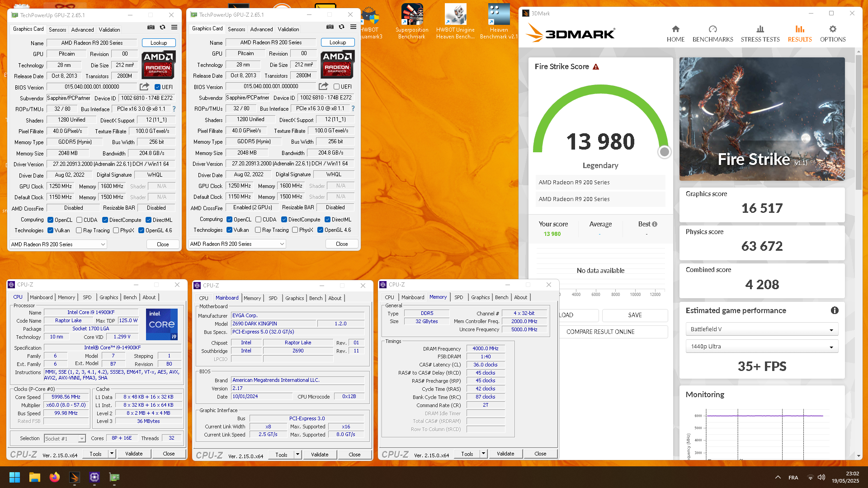Click 3DMark vertical scrollbar
868x488 pixels.
[x=858, y=122]
